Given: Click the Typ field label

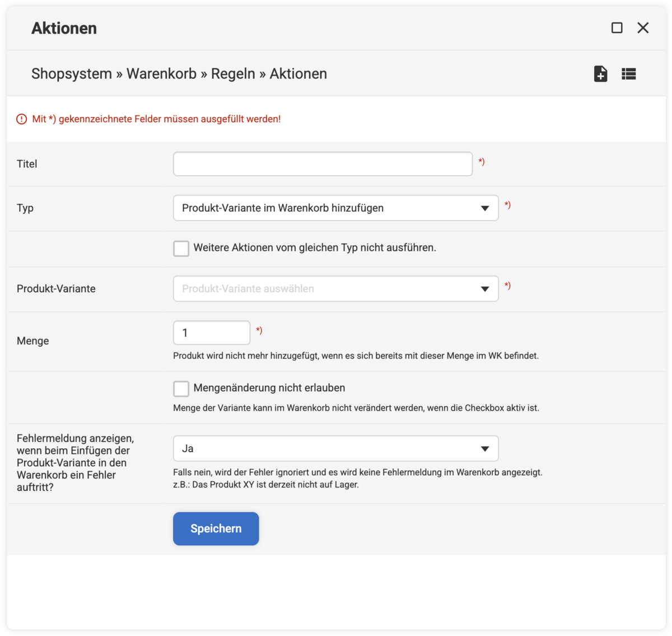Looking at the screenshot, I should (25, 208).
